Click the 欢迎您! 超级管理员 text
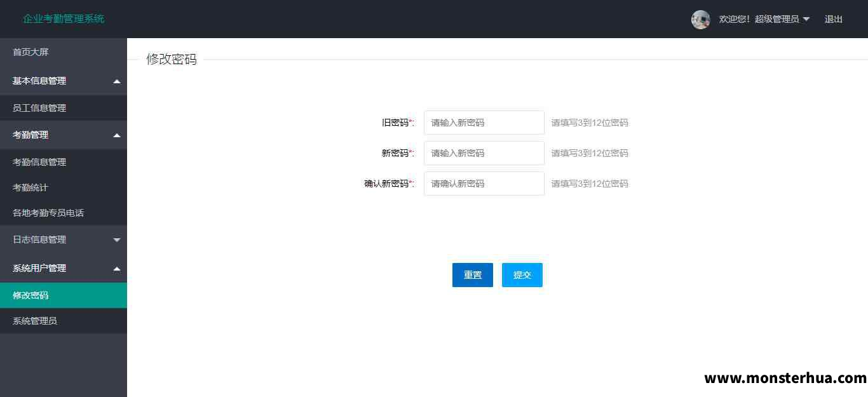Image resolution: width=868 pixels, height=397 pixels. pyautogui.click(x=759, y=19)
